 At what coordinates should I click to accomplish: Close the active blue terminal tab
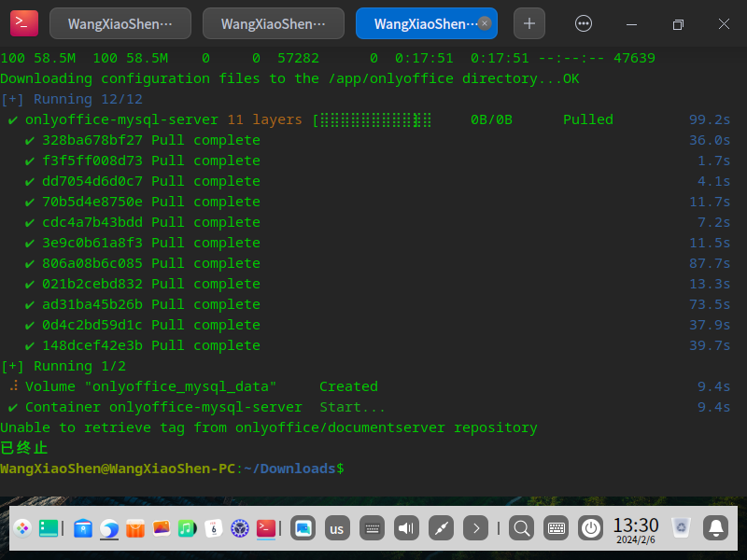pyautogui.click(x=485, y=23)
